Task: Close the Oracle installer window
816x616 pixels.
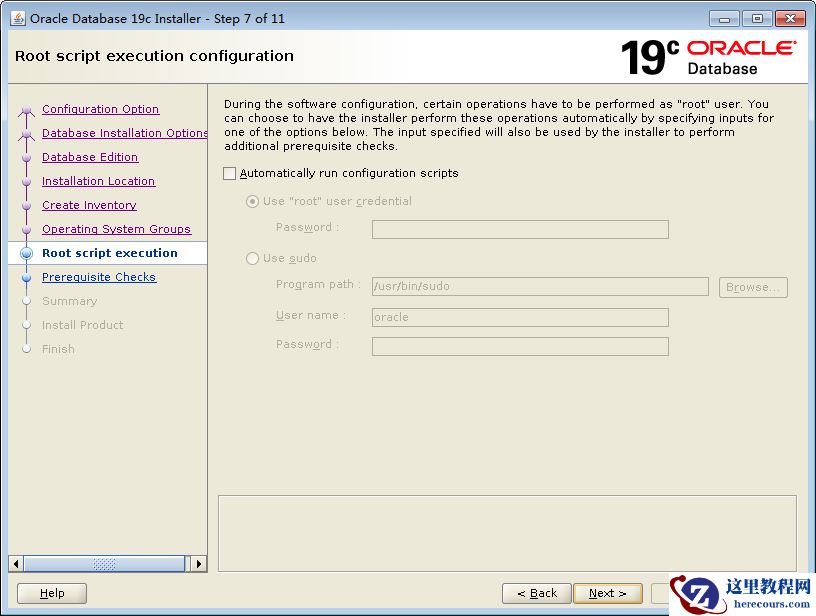Action: (790, 19)
